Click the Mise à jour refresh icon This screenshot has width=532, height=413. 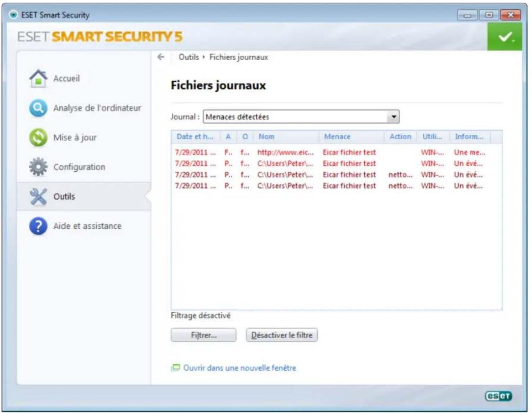click(x=38, y=138)
